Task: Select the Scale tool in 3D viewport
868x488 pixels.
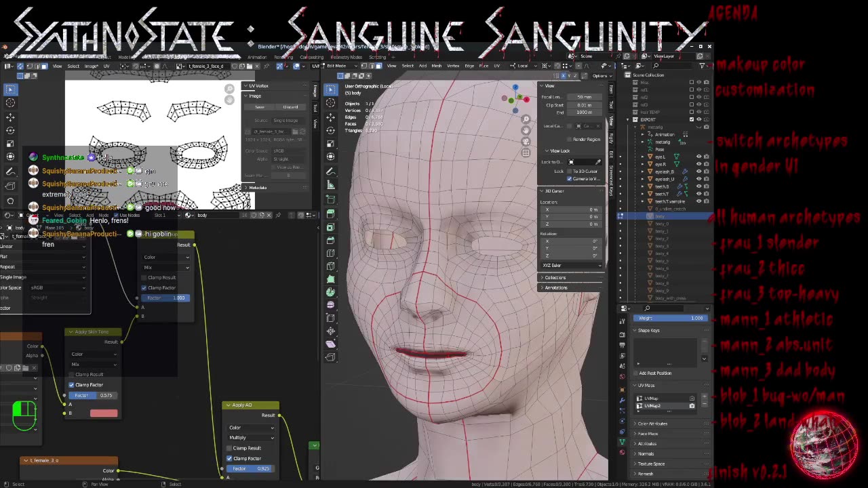Action: click(x=330, y=144)
